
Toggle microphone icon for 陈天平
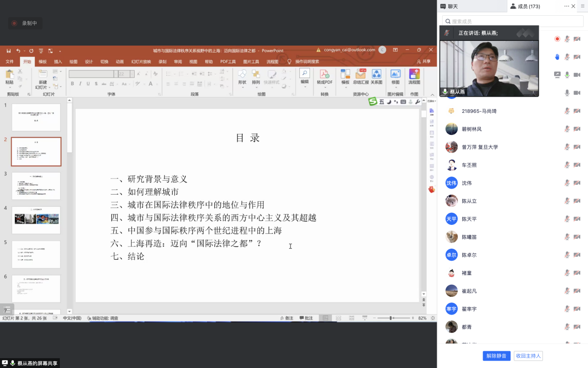(567, 219)
